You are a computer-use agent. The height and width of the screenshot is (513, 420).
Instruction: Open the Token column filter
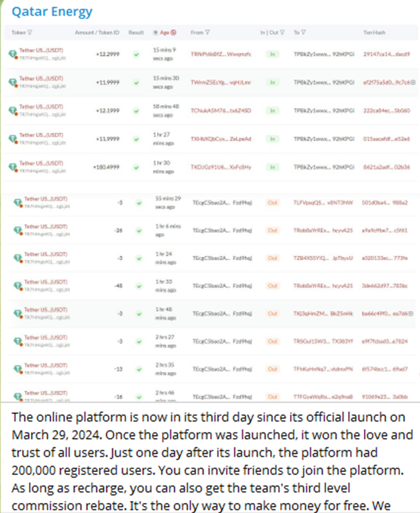point(30,33)
